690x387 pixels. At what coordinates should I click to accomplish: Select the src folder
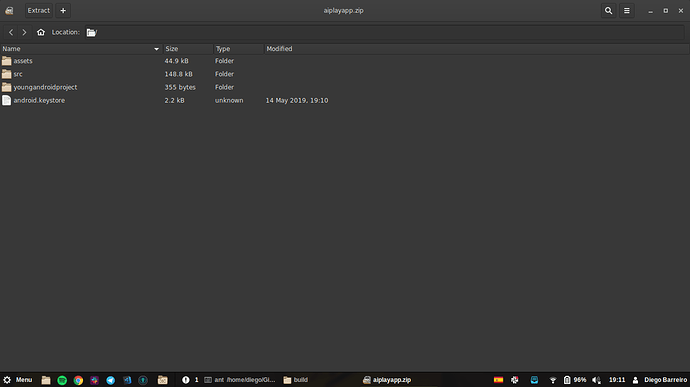[x=18, y=74]
